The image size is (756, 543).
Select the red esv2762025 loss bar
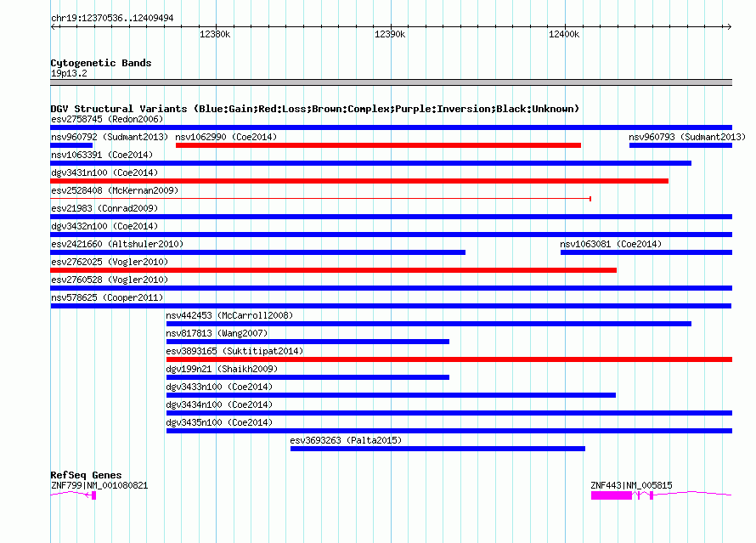point(334,270)
